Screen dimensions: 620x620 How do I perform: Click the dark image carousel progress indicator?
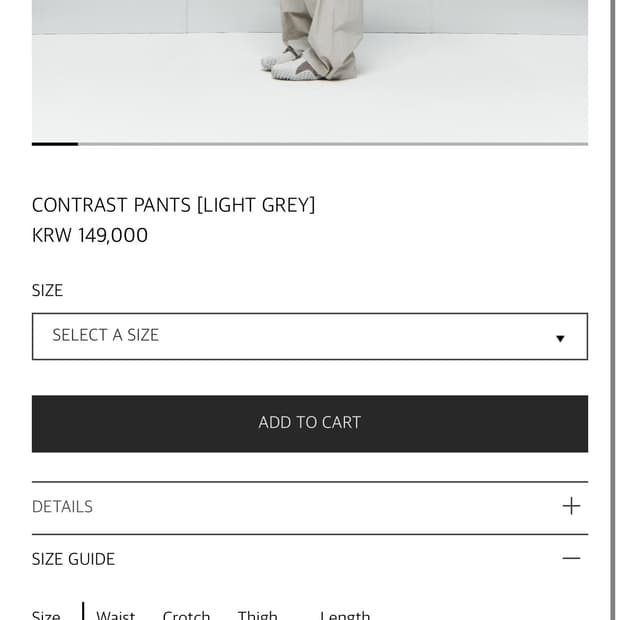point(55,144)
